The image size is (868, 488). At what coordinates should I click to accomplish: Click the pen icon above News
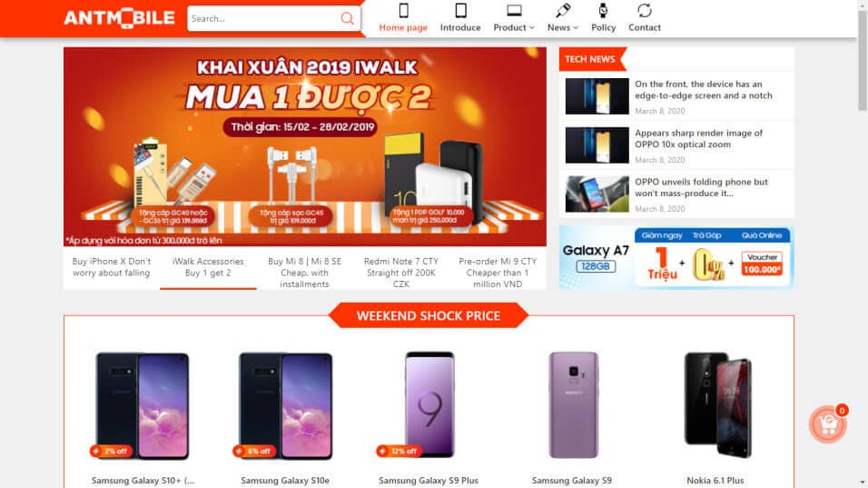click(563, 11)
